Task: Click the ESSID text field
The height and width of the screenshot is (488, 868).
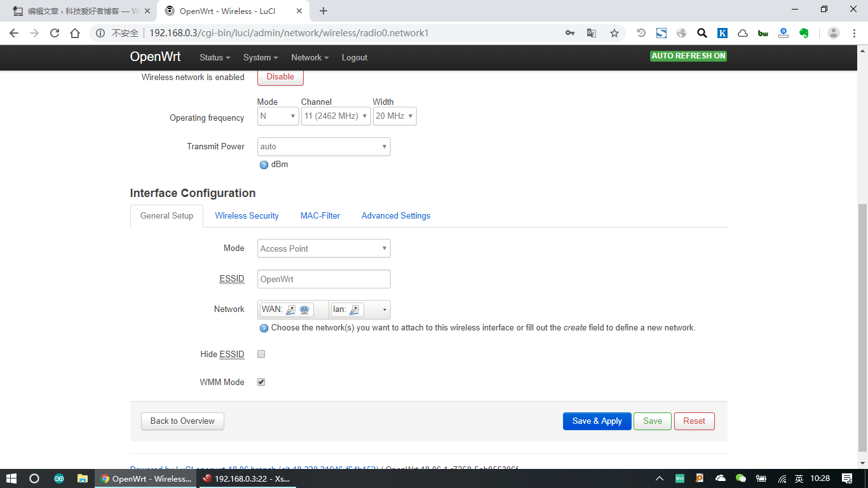Action: tap(323, 279)
